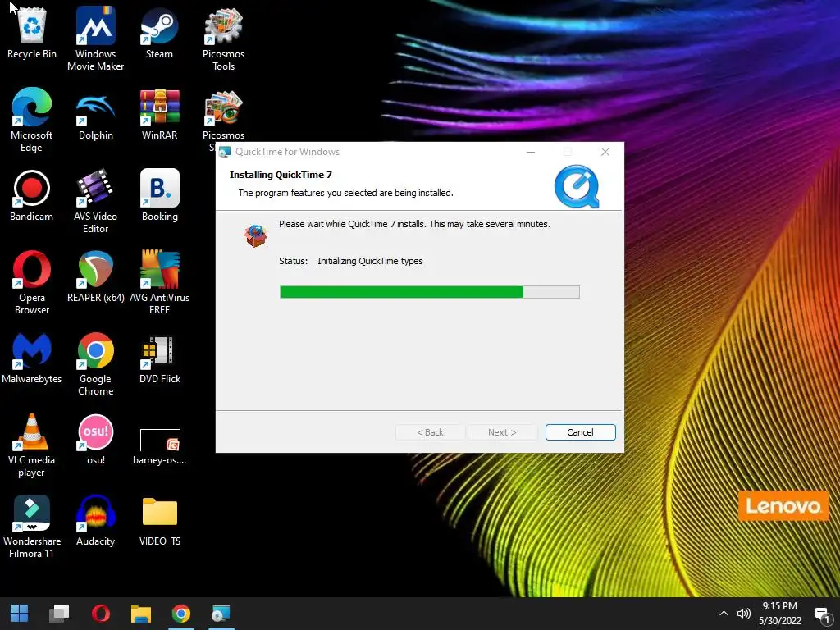Click the installer package icon beside status

pos(256,235)
